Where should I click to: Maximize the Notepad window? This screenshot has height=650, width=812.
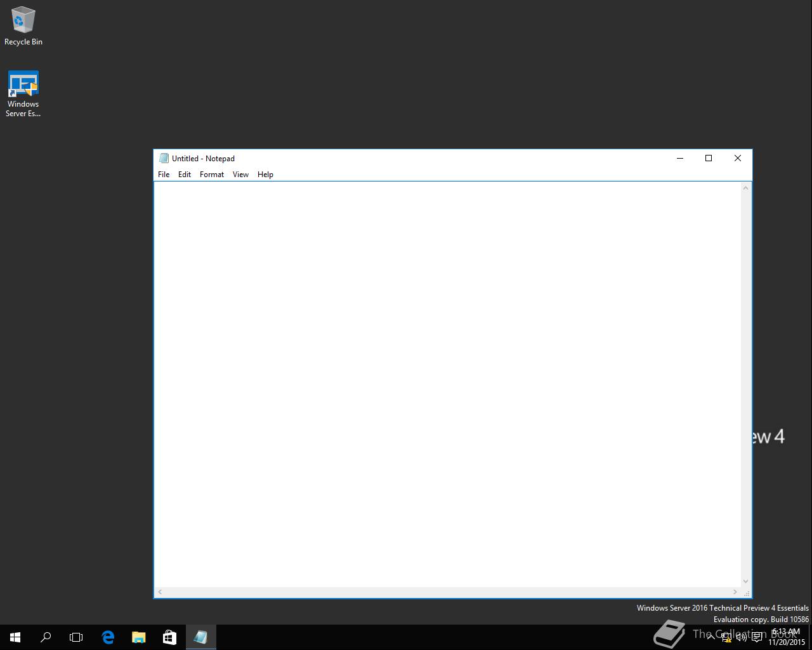tap(709, 158)
